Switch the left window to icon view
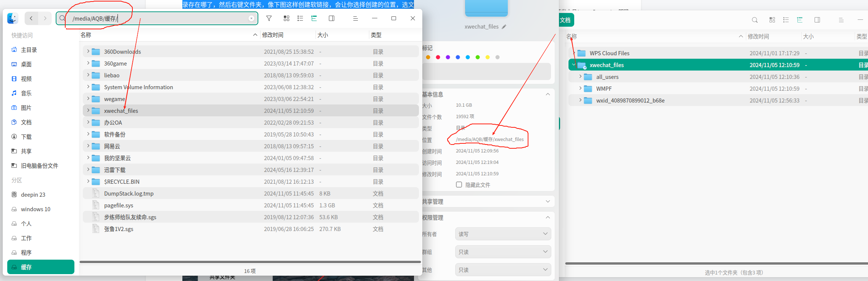Screen dimensions: 868x281 click(x=287, y=18)
